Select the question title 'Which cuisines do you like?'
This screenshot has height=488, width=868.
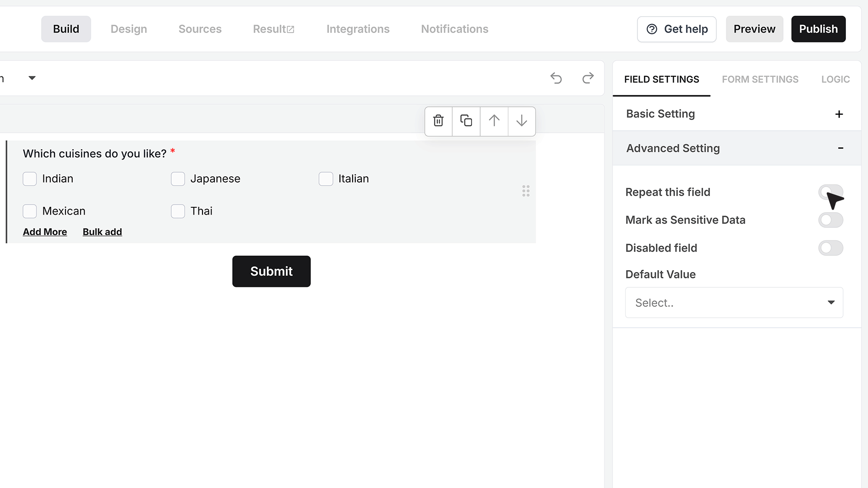pos(94,154)
